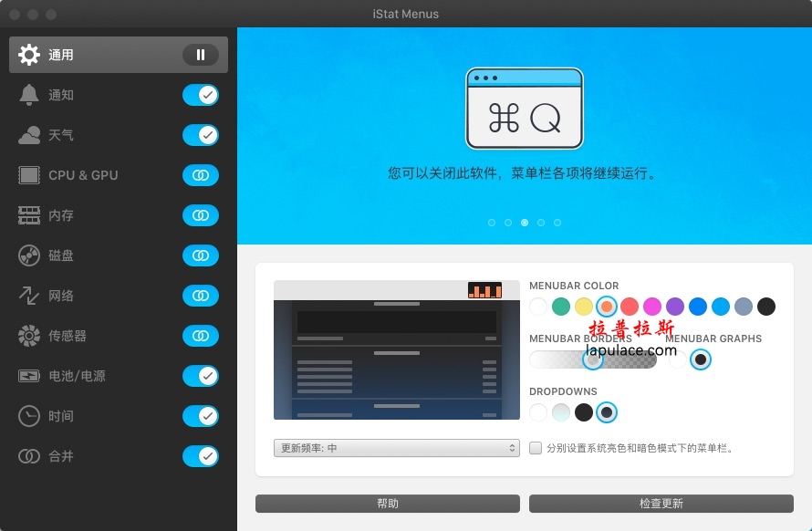Screen dimensions: 812x531
Task: Select the black dropdowns theme swatch
Action: tap(584, 412)
